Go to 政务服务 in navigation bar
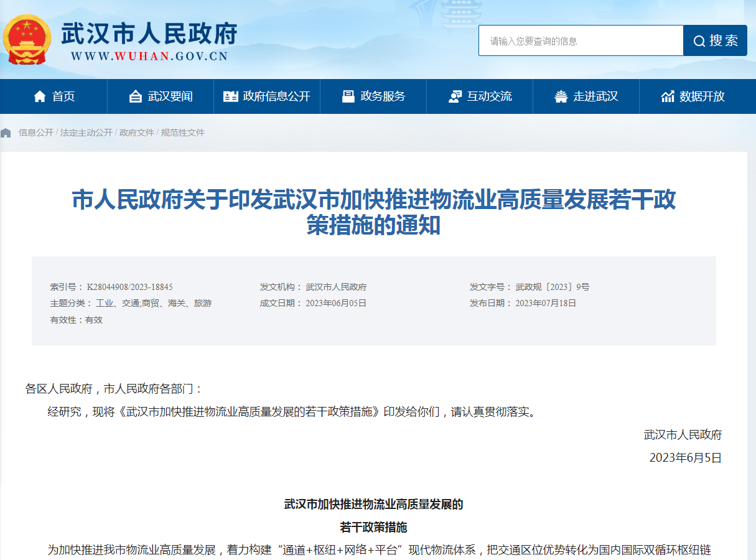 [383, 96]
